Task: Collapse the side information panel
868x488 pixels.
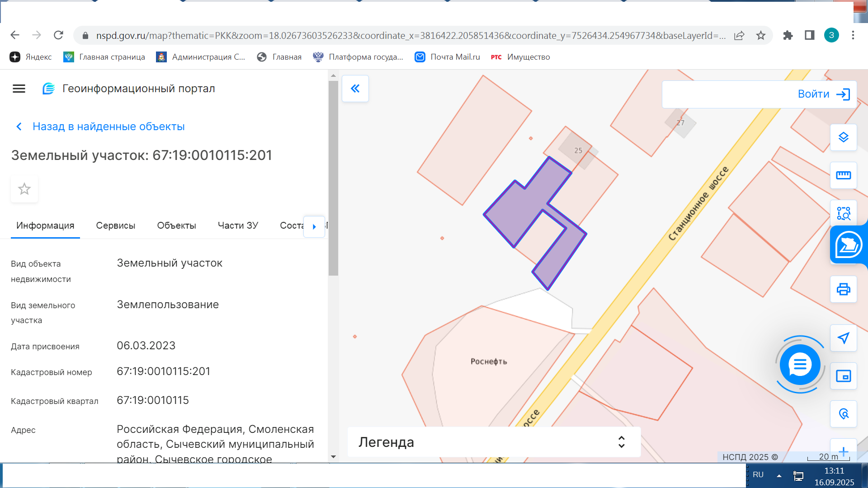Action: (x=355, y=89)
